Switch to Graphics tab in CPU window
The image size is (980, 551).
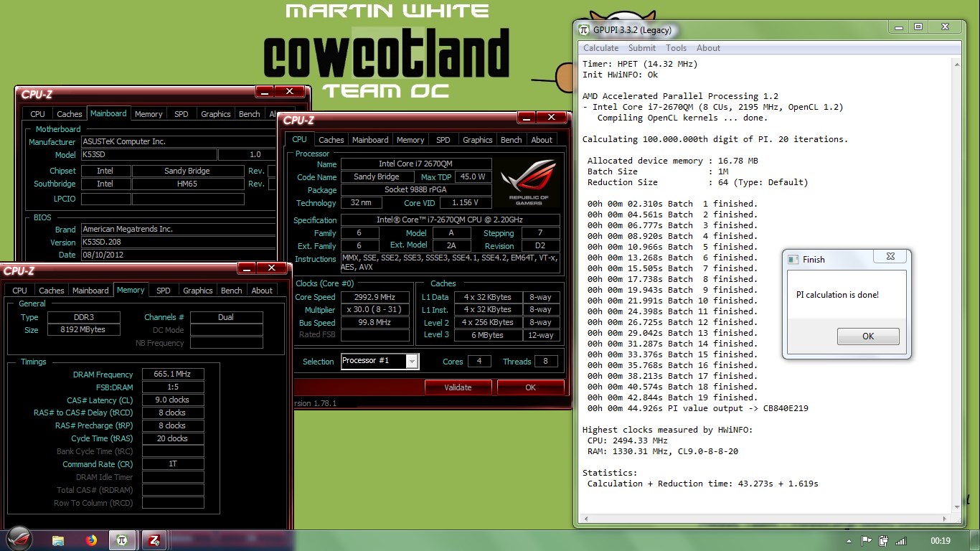(x=477, y=140)
